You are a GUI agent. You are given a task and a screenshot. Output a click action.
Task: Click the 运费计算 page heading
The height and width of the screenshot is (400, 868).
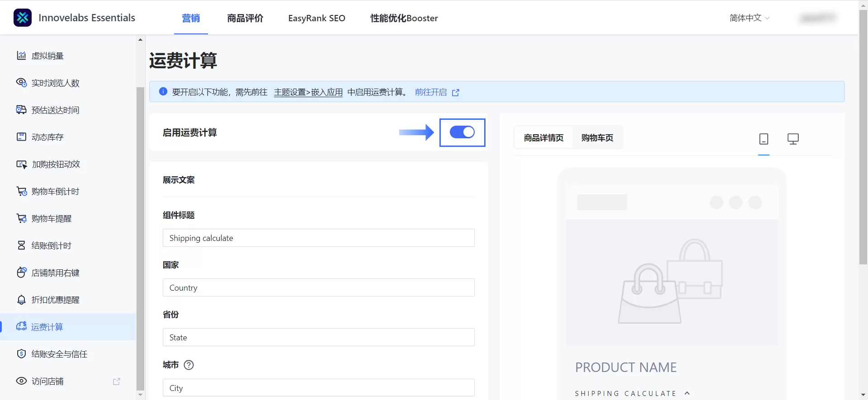[x=183, y=61]
